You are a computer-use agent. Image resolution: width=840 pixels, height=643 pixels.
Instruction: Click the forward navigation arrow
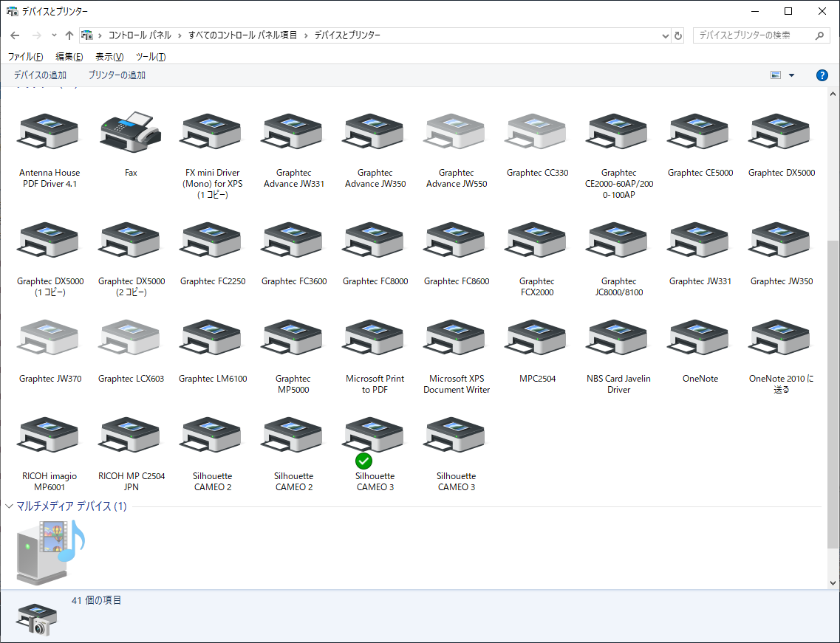[x=36, y=35]
